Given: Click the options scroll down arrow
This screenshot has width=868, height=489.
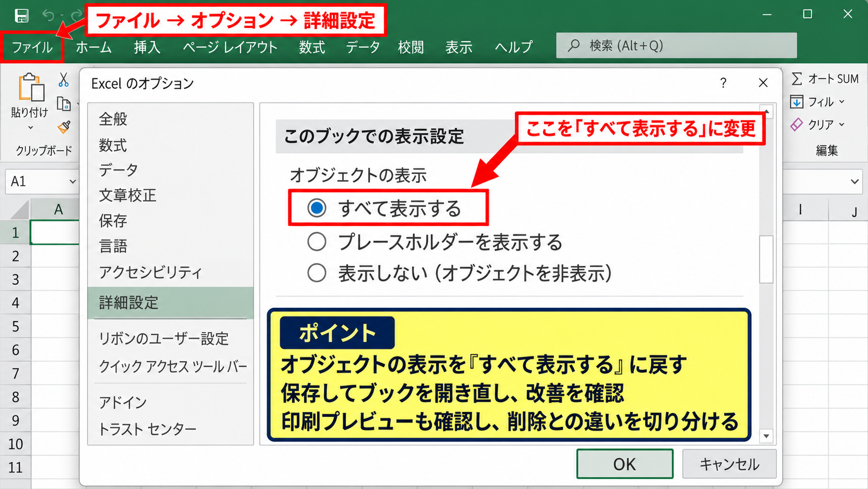Looking at the screenshot, I should (766, 435).
